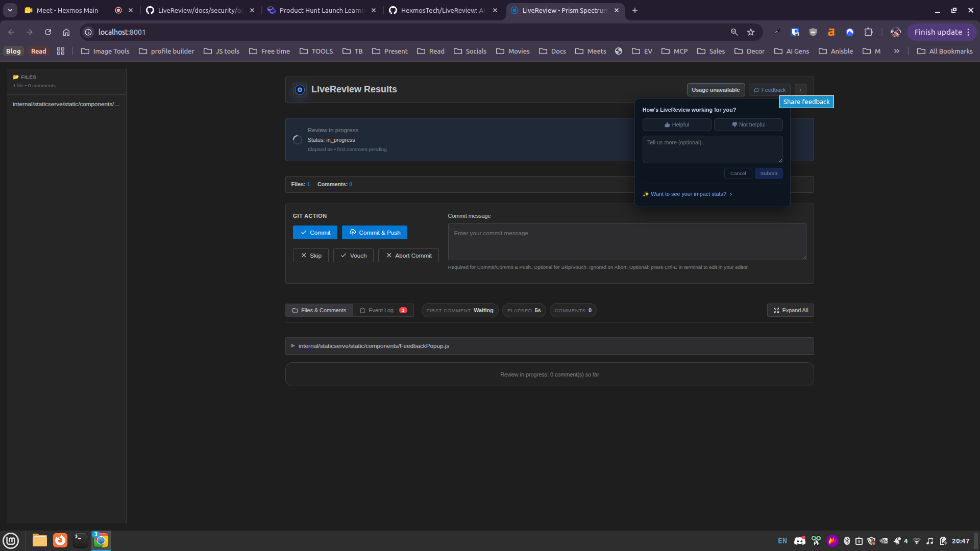Open the orange letter-a extension
The image size is (980, 551).
831,32
